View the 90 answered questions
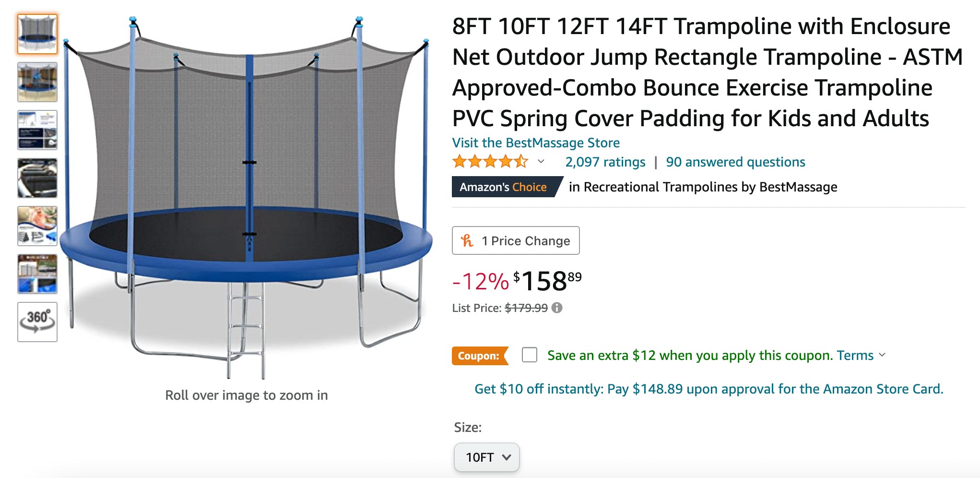Viewport: 980px width, 478px height. (736, 162)
